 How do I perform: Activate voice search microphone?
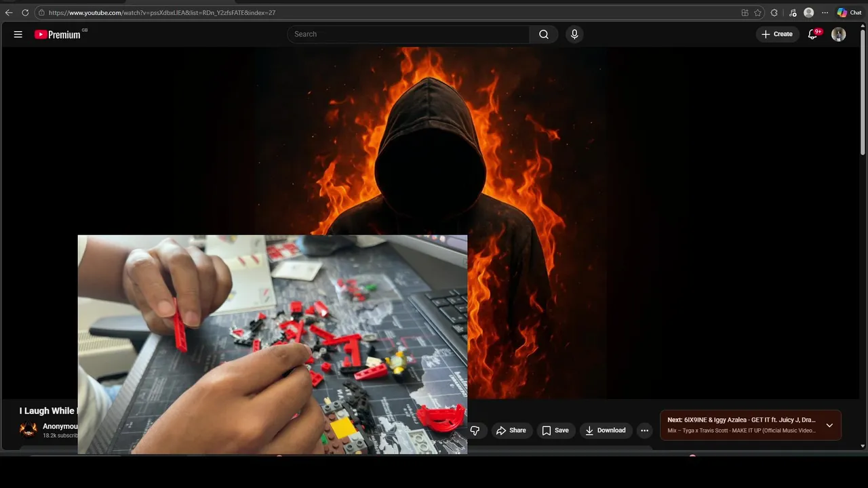coord(574,35)
